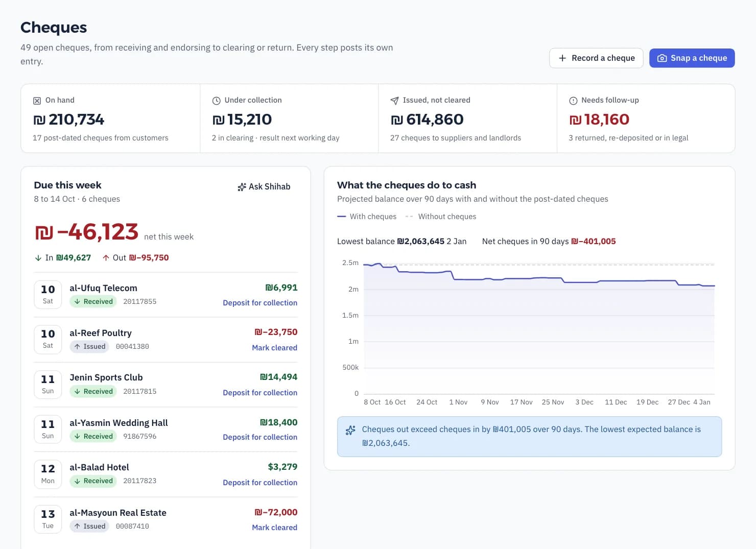756x549 pixels.
Task: Select the 10 Sat date tile for al-Ufuq Telecom
Action: (48, 295)
